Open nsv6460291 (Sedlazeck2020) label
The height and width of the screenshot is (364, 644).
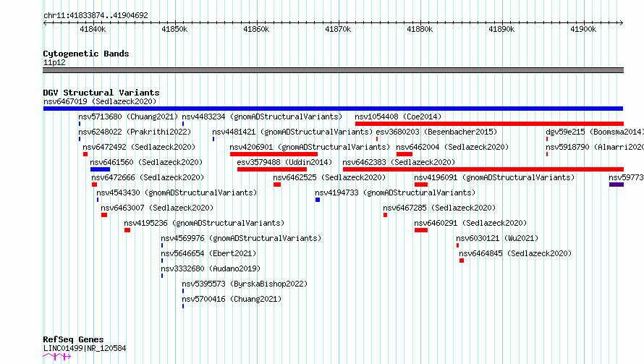coord(470,223)
